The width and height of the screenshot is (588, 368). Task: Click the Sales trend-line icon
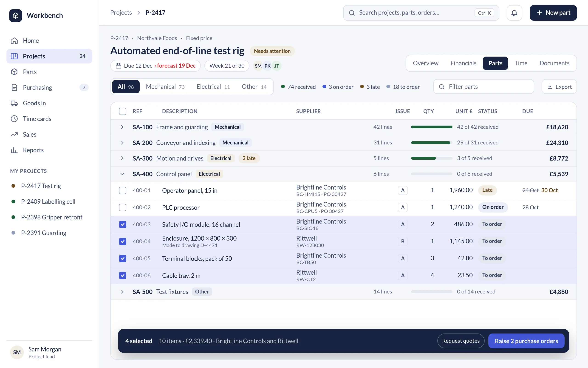point(14,134)
